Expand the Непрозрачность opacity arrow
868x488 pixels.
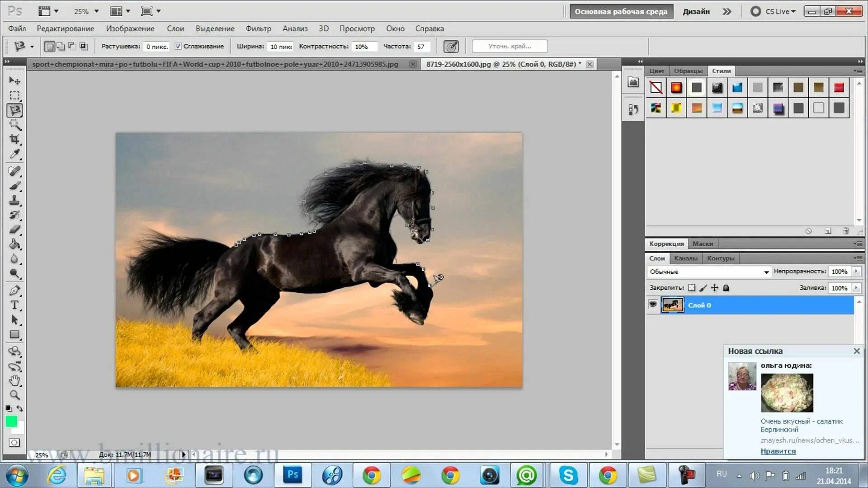pos(856,271)
